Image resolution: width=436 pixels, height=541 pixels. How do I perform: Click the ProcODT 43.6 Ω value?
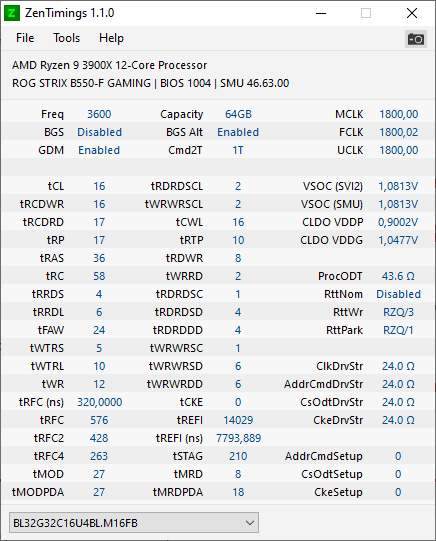(x=398, y=276)
